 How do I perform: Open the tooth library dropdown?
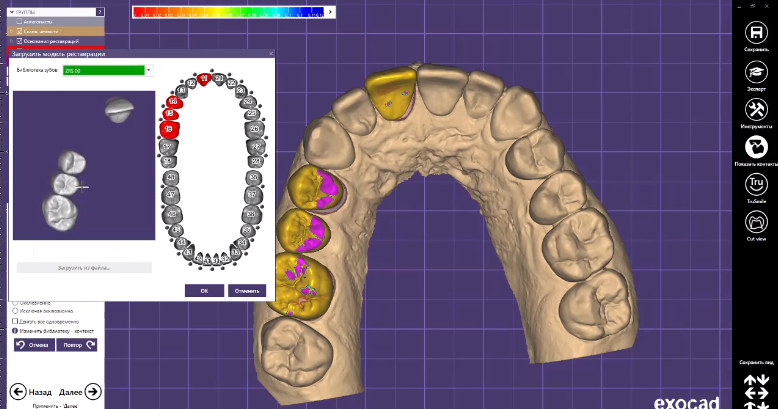click(149, 70)
